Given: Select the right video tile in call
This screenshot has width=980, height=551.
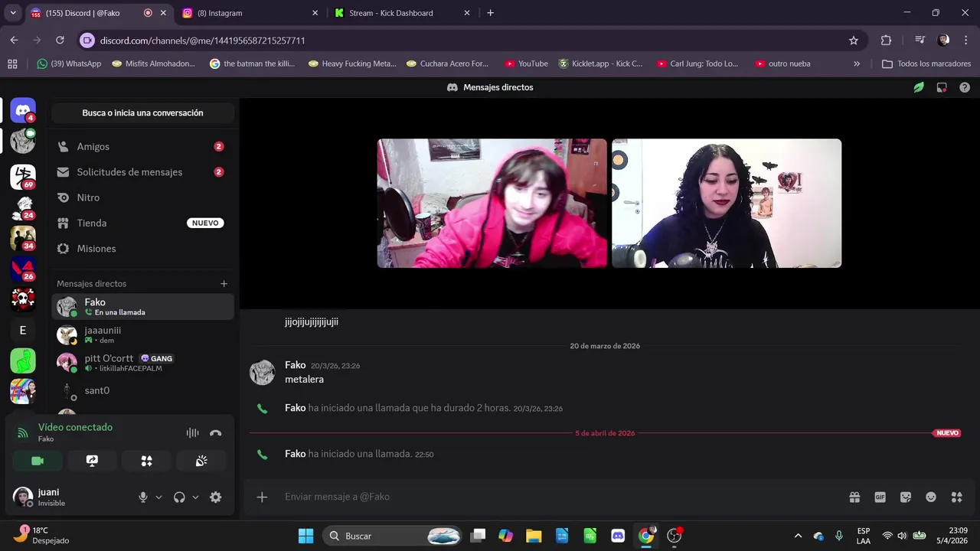Looking at the screenshot, I should point(727,203).
